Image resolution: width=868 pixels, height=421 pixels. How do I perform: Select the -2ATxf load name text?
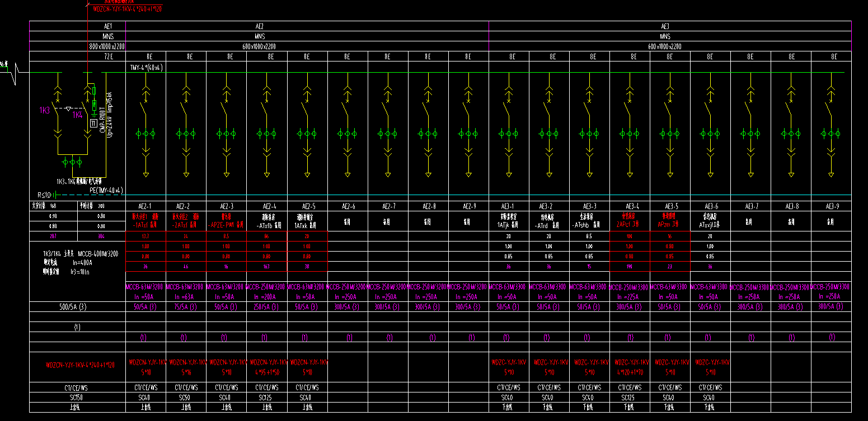(x=181, y=225)
